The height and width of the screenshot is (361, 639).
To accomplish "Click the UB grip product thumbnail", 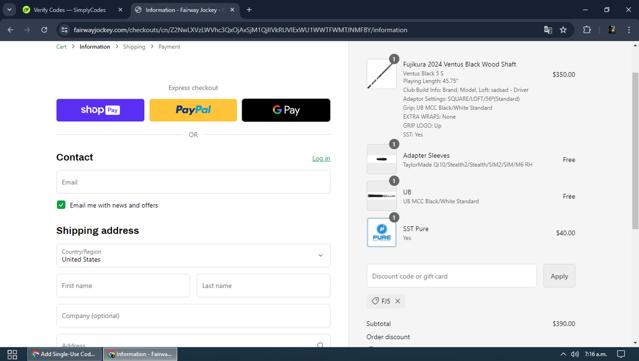I will (x=381, y=196).
